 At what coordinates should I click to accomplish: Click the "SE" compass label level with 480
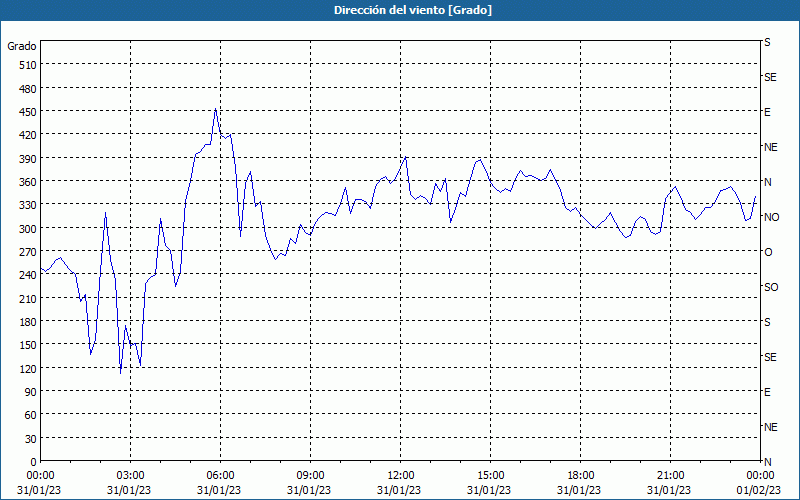pos(770,77)
